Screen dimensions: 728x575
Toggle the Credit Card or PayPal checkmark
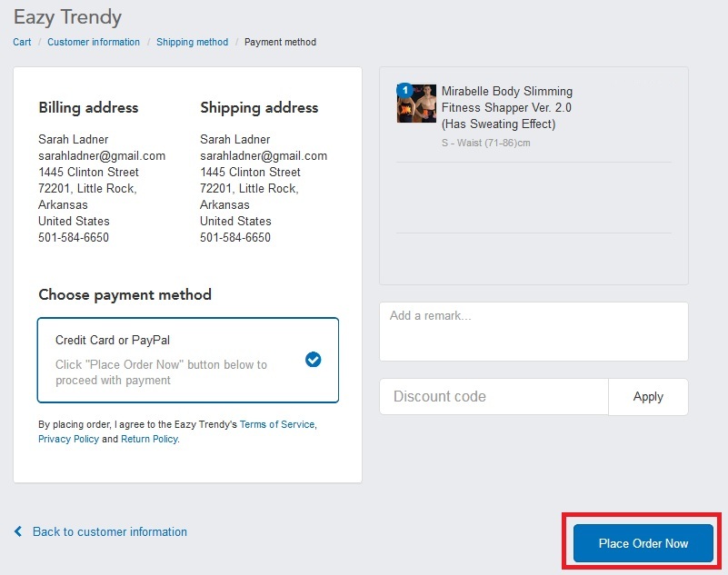313,360
